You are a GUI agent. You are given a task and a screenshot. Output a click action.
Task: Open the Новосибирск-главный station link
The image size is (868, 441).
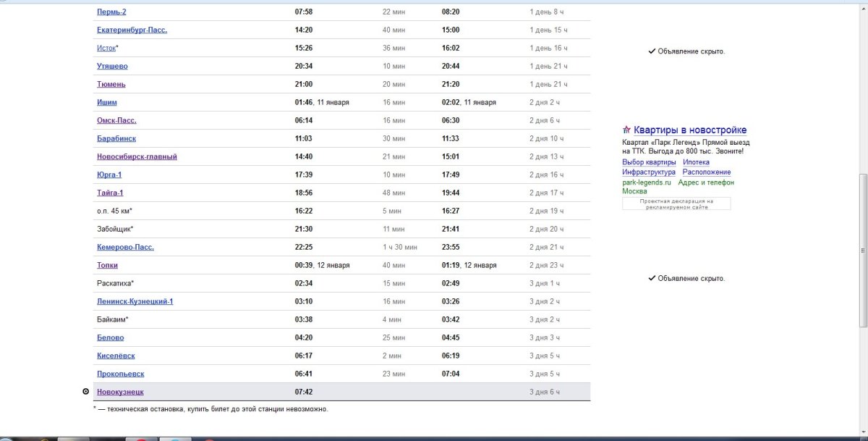click(x=137, y=157)
